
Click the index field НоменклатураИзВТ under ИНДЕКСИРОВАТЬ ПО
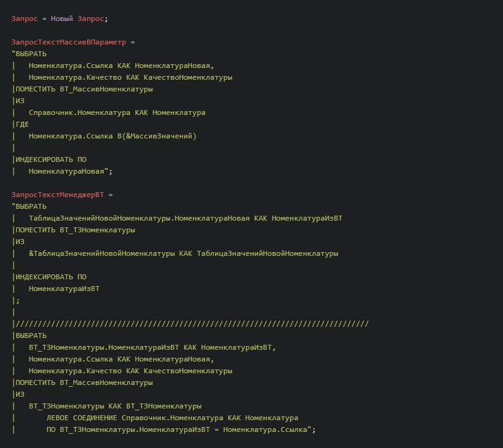tap(64, 289)
